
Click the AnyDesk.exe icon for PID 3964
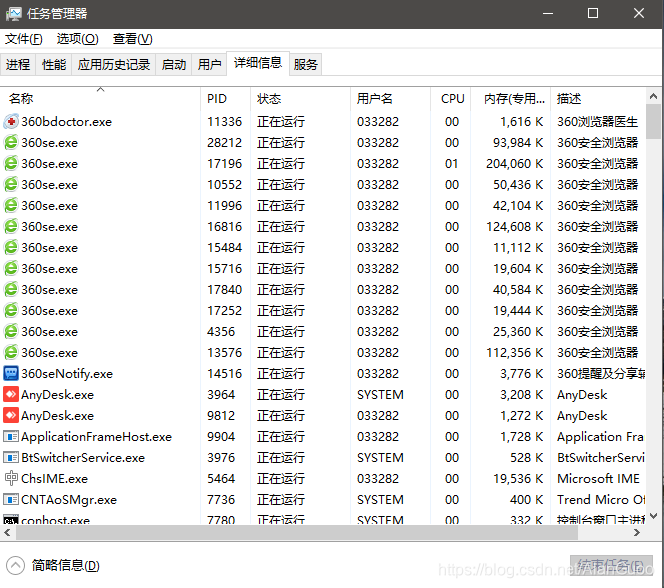click(11, 395)
